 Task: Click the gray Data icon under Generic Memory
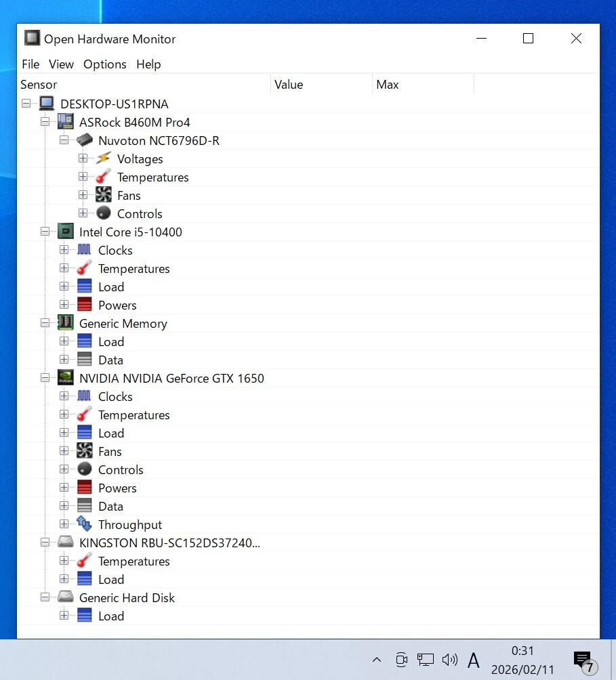(85, 360)
